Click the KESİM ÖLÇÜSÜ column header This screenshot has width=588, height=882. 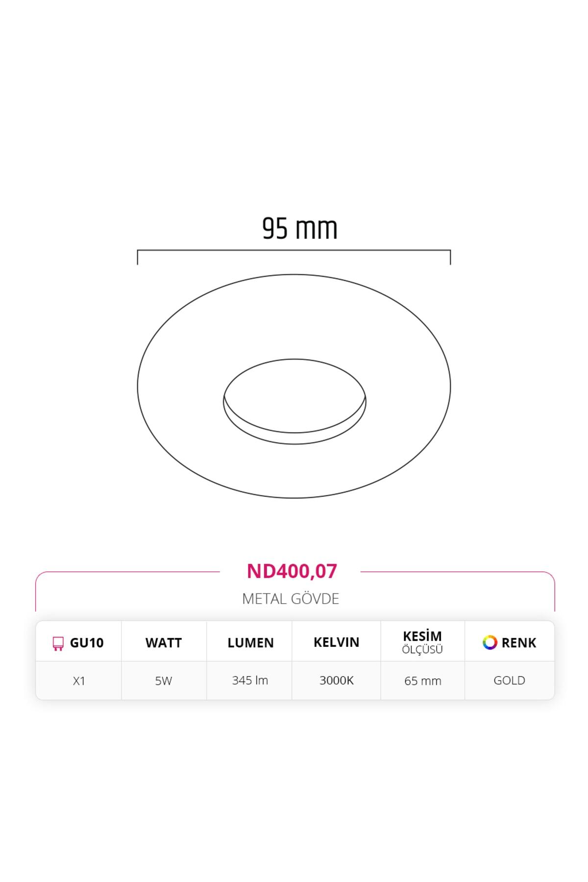point(422,642)
